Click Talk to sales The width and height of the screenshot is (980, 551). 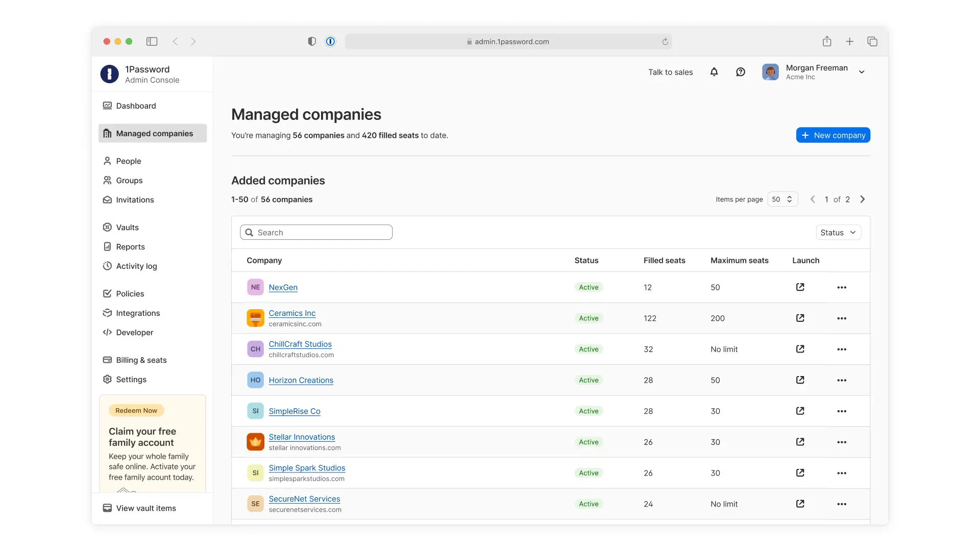point(670,72)
